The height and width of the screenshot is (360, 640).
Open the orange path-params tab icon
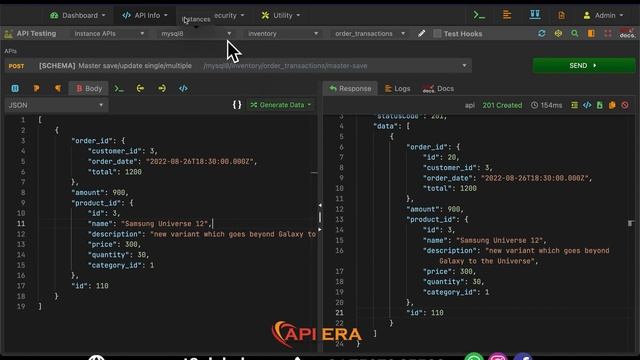36,88
